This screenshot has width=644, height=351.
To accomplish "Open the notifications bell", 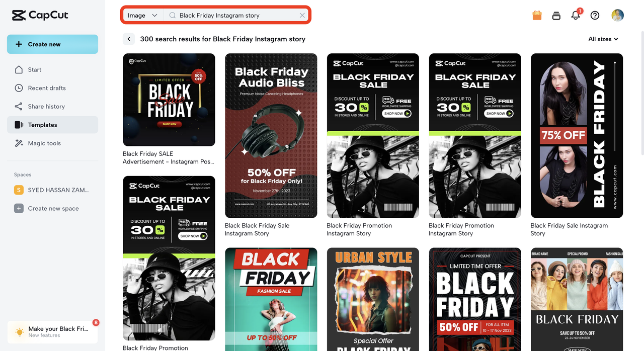I will coord(576,15).
